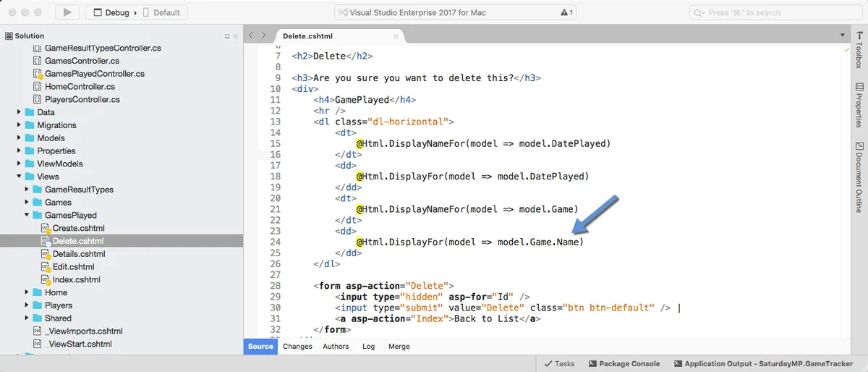Expand the Migrations folder
868x372 pixels.
(20, 125)
